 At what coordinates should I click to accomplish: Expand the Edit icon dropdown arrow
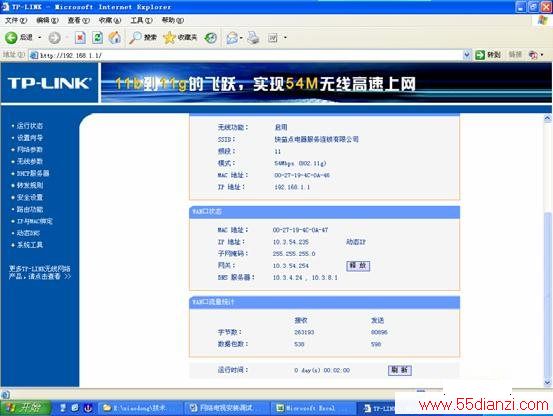[285, 37]
